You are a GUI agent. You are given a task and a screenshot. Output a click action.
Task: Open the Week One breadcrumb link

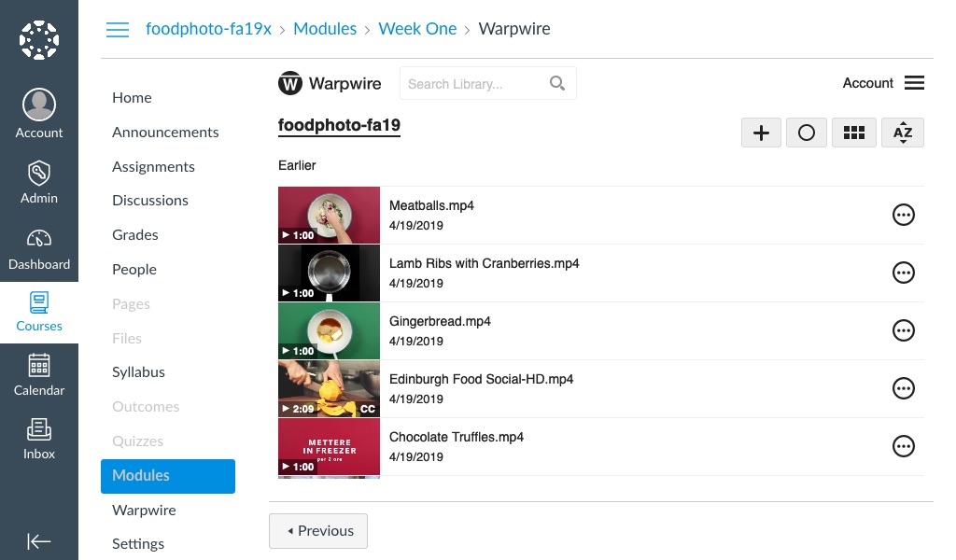(x=417, y=29)
